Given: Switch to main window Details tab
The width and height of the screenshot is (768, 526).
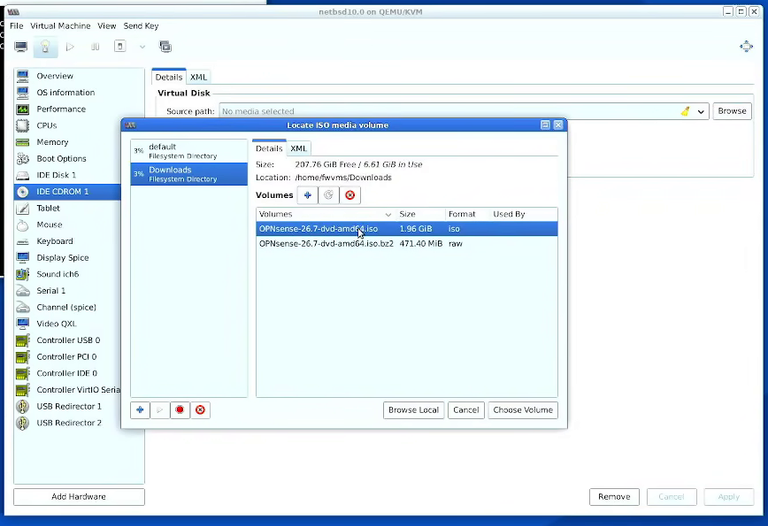Looking at the screenshot, I should [x=168, y=77].
